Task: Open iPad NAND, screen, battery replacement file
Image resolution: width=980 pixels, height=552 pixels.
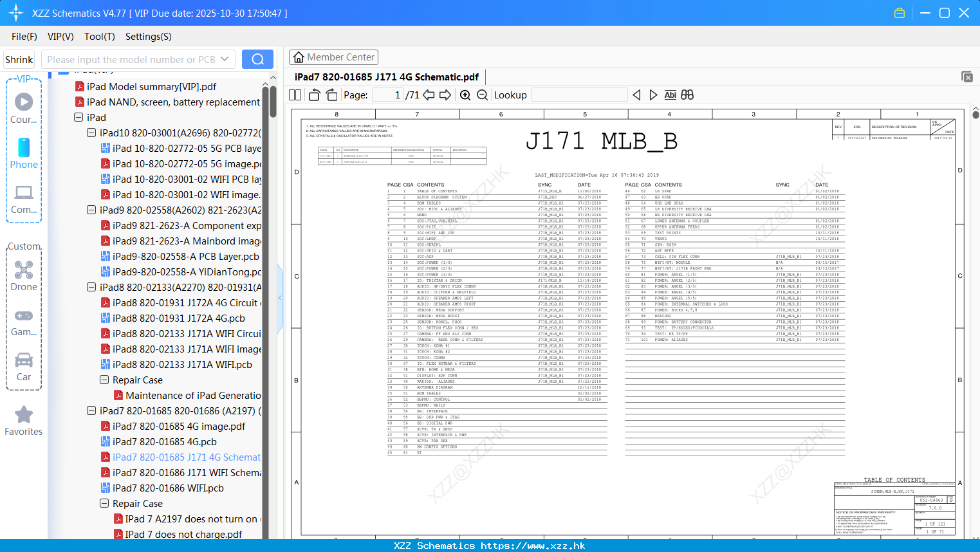Action: coord(167,102)
